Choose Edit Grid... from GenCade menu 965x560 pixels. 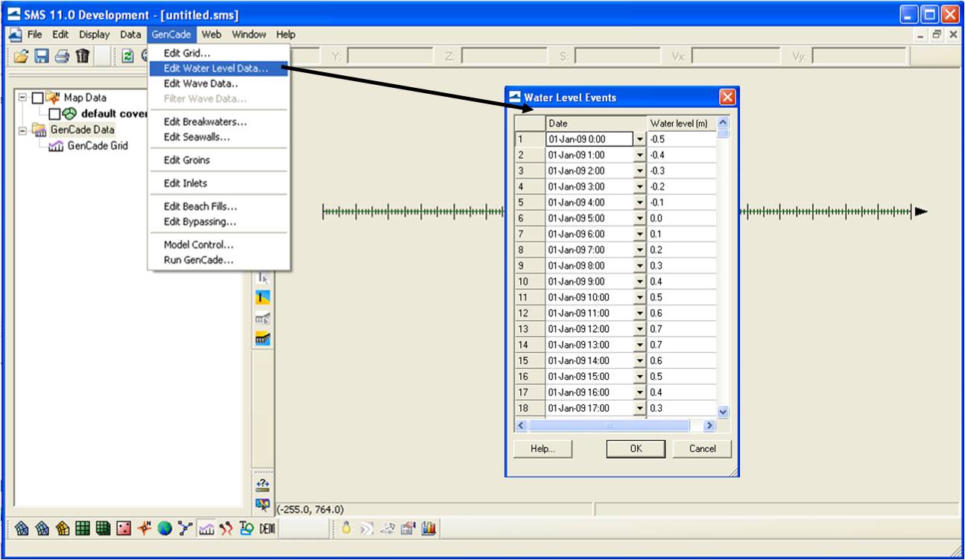[x=219, y=53]
